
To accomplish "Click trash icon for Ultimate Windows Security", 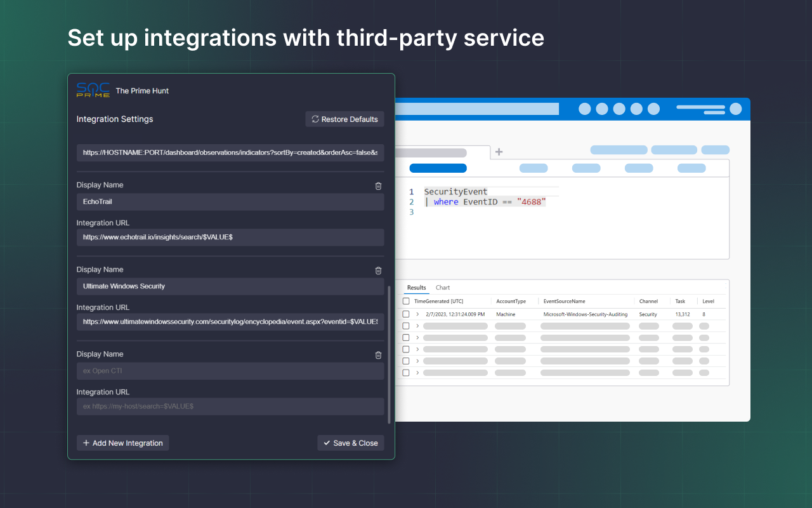I will point(378,271).
